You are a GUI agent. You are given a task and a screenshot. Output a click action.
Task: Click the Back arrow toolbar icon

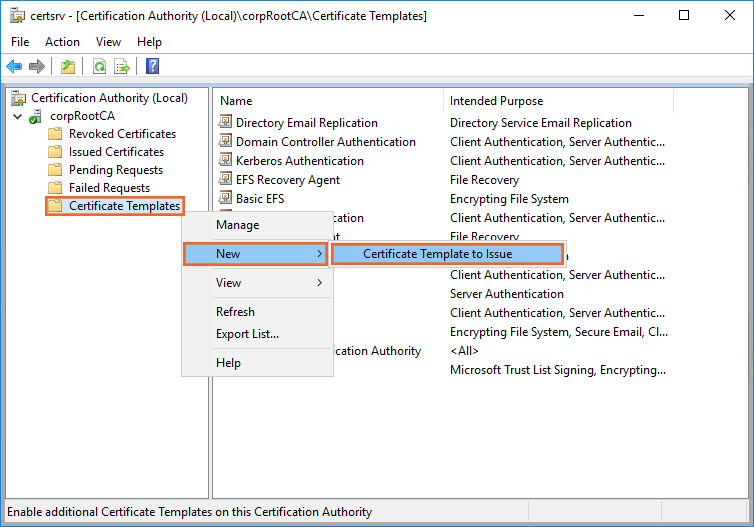pos(14,66)
